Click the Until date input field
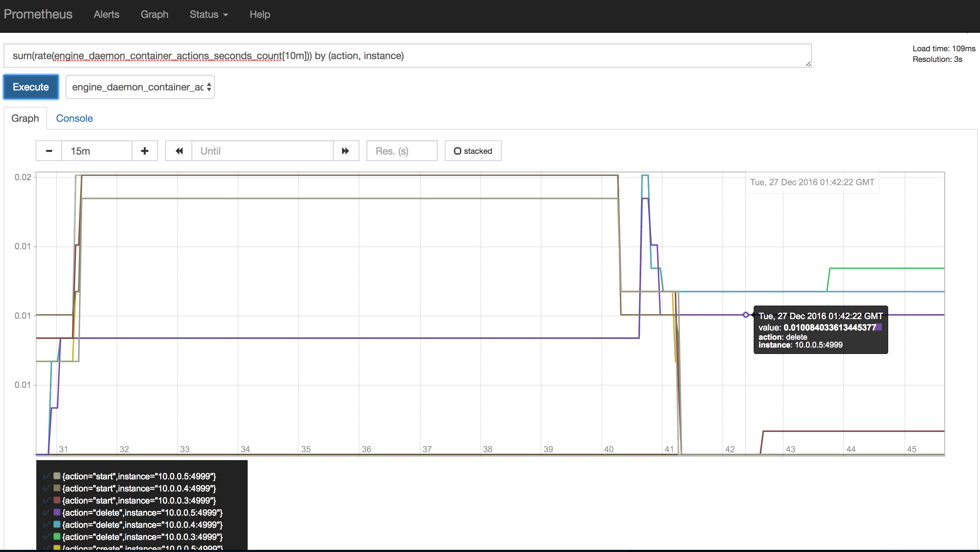This screenshot has height=552, width=980. pos(263,151)
